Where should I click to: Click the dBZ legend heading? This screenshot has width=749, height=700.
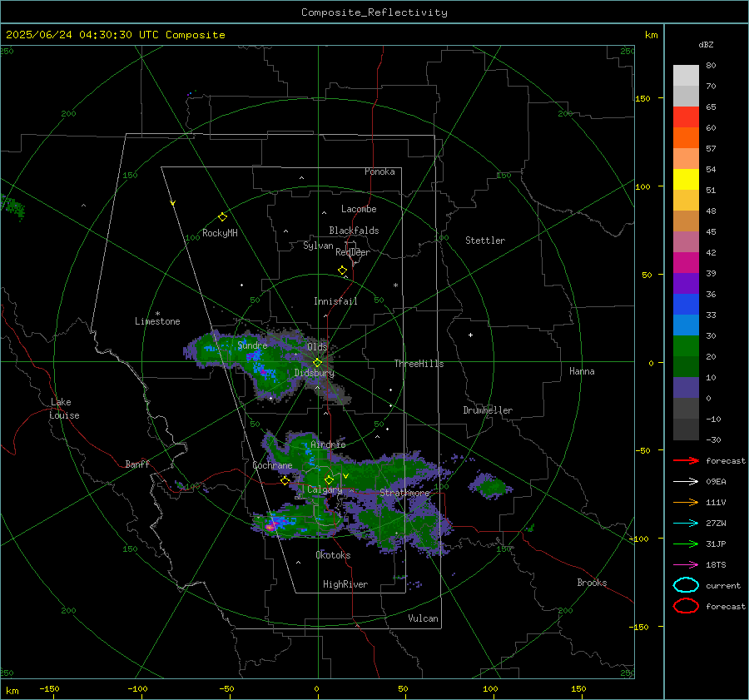tap(706, 44)
